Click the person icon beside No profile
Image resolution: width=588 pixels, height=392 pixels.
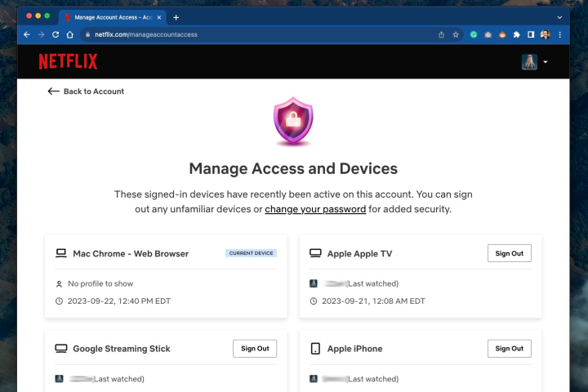pos(59,284)
